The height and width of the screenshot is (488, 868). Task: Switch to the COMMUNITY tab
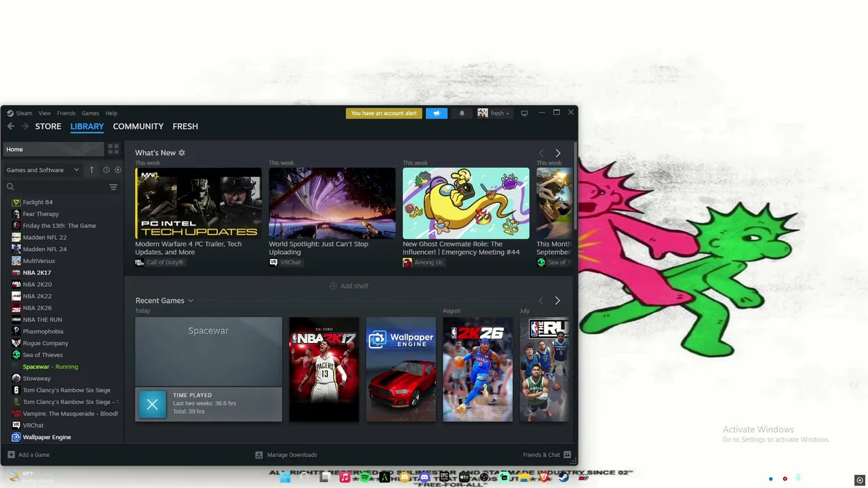(138, 127)
